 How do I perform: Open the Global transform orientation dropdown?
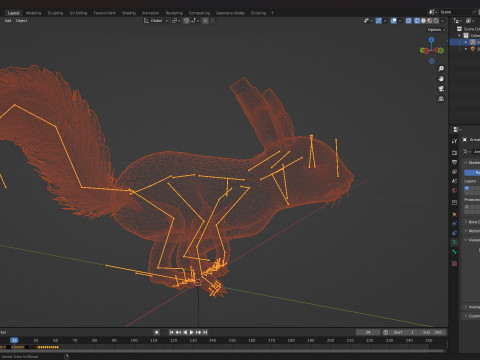(156, 21)
